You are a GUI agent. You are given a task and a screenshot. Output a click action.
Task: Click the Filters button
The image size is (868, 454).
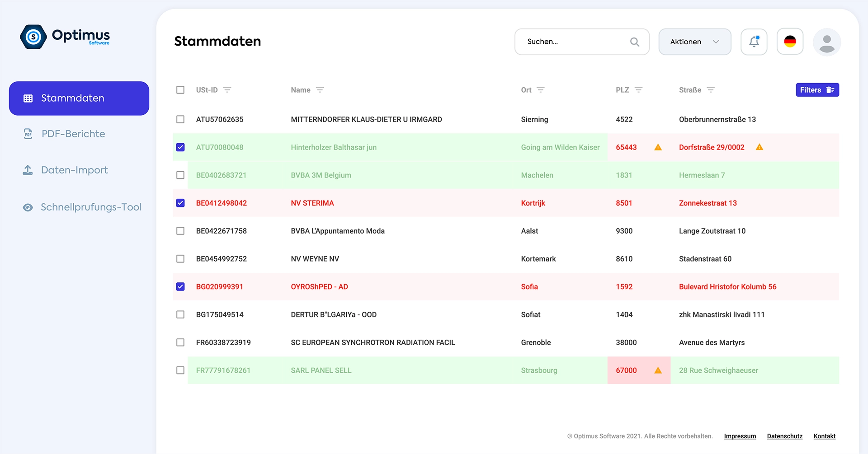[817, 90]
